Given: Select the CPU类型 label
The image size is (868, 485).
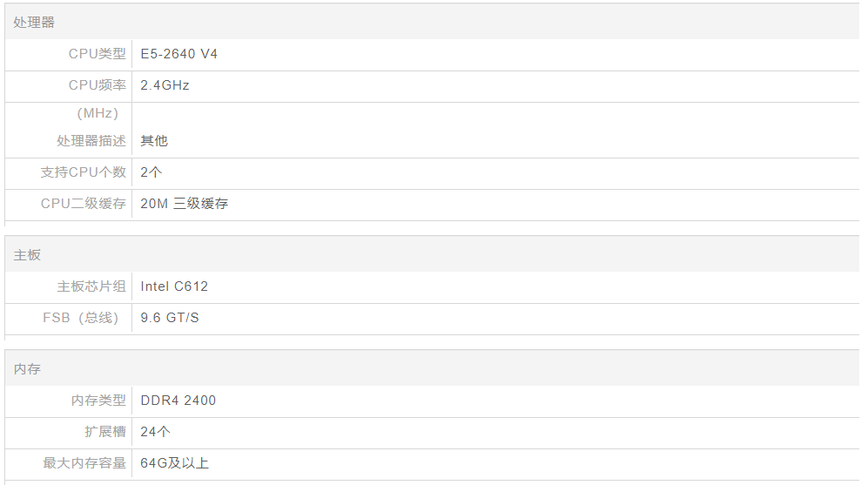Looking at the screenshot, I should [x=97, y=54].
